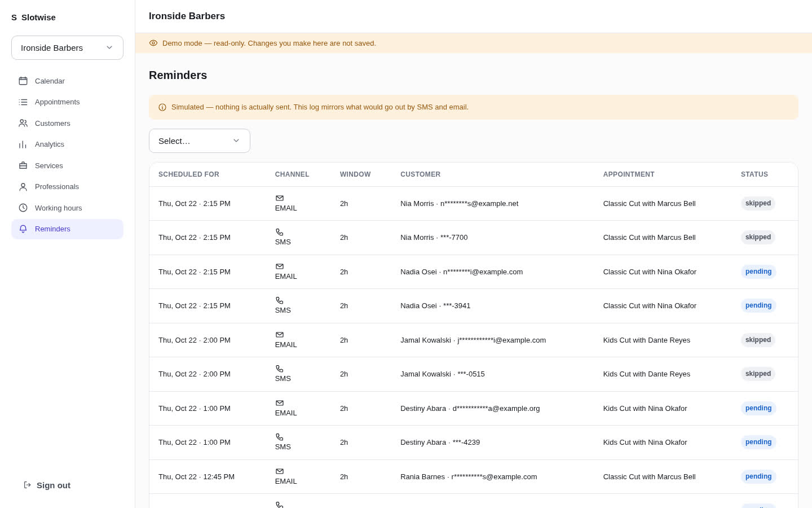
Task: Click the Analytics bar chart icon
Action: [23, 144]
